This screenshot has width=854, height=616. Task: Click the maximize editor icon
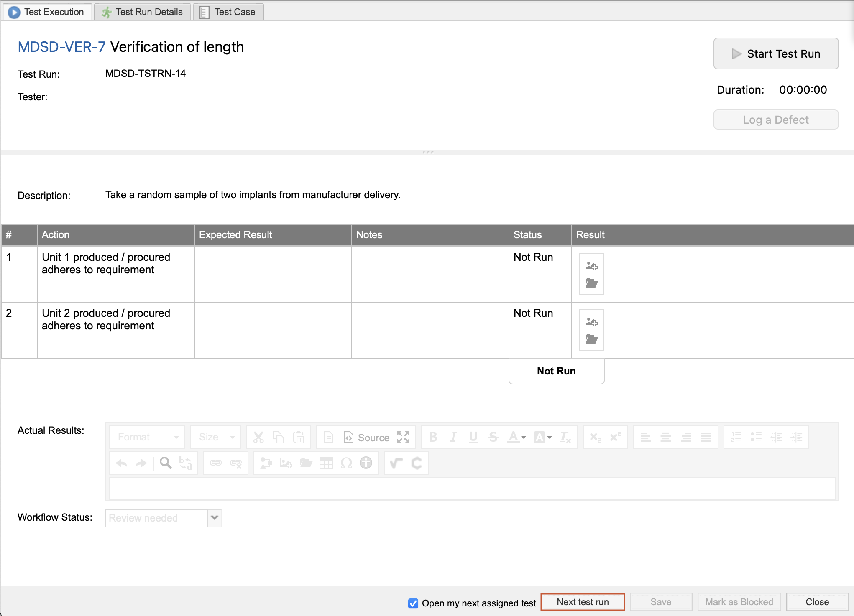403,437
